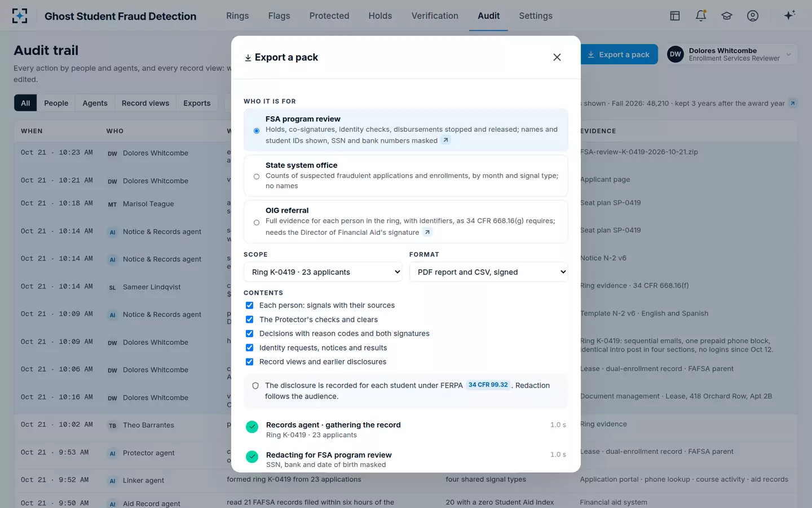Uncheck Decisions with reason codes and both signatures

(x=249, y=334)
